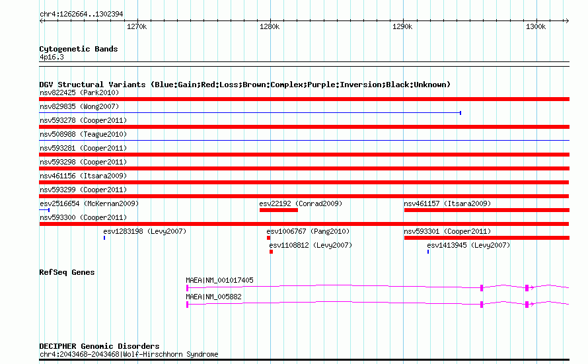Click the red bar under nsv593300
This screenshot has width=588, height=364.
(304, 224)
